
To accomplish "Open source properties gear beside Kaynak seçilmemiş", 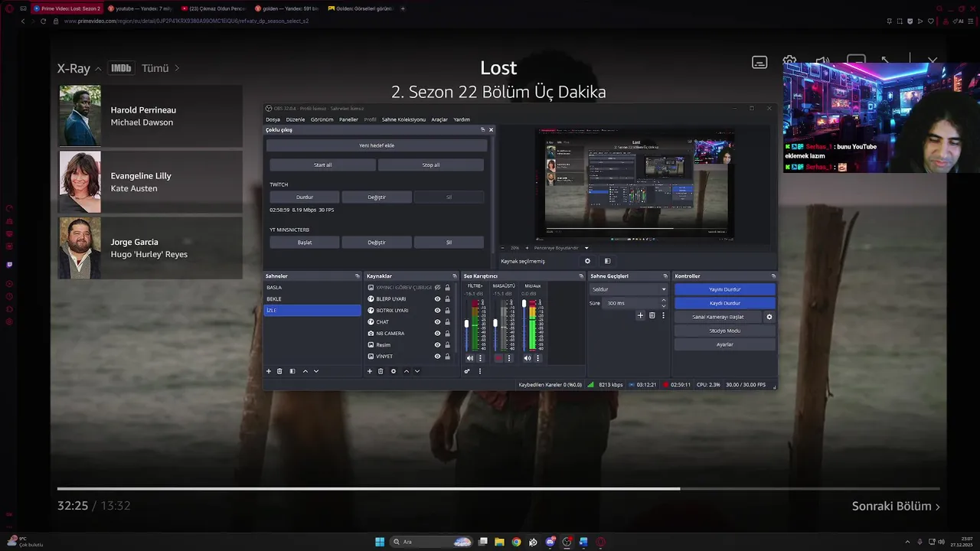I will click(x=588, y=261).
